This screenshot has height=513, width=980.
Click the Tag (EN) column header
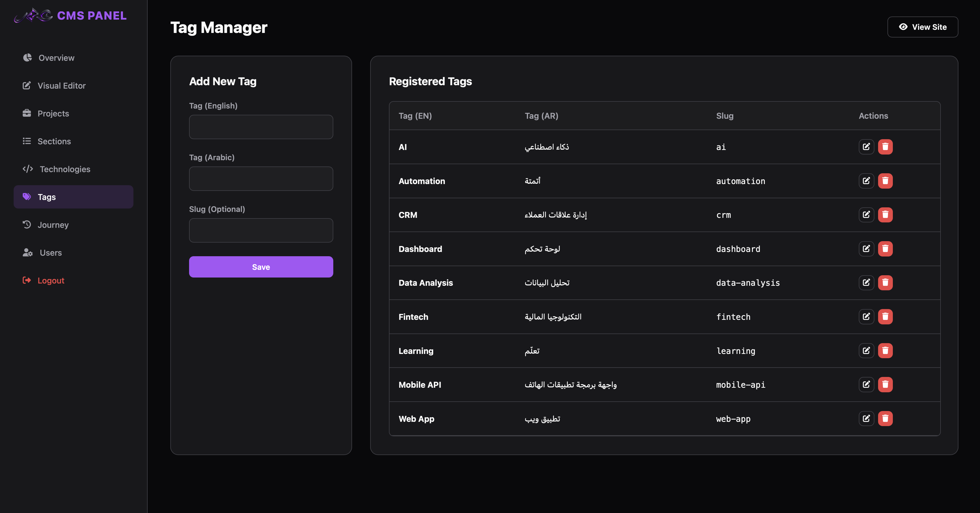click(415, 116)
